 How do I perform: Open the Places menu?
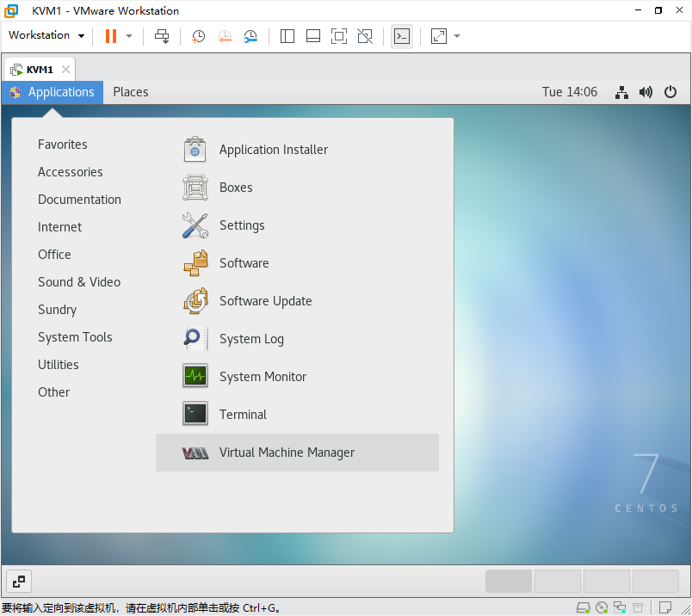(131, 92)
